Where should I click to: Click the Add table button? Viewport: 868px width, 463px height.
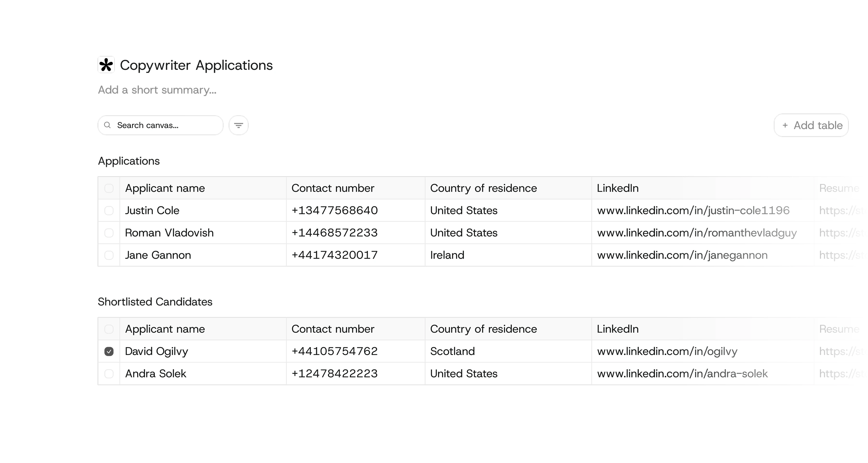coord(811,125)
